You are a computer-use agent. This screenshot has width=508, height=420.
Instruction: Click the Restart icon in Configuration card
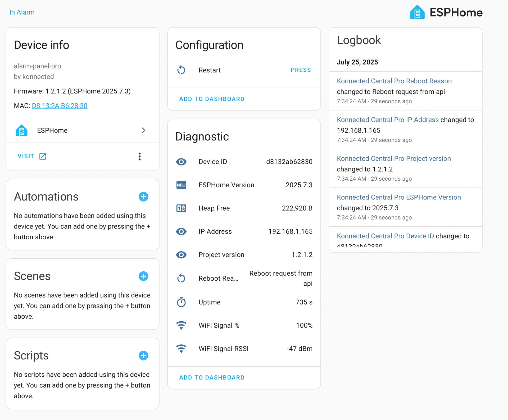[x=181, y=70]
